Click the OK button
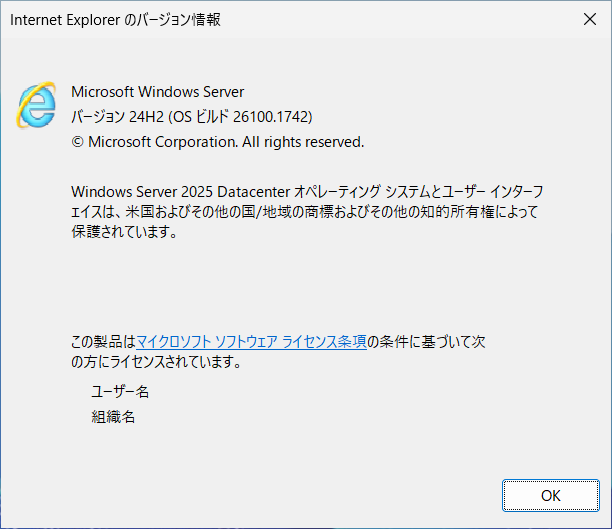This screenshot has width=612, height=529. (550, 495)
